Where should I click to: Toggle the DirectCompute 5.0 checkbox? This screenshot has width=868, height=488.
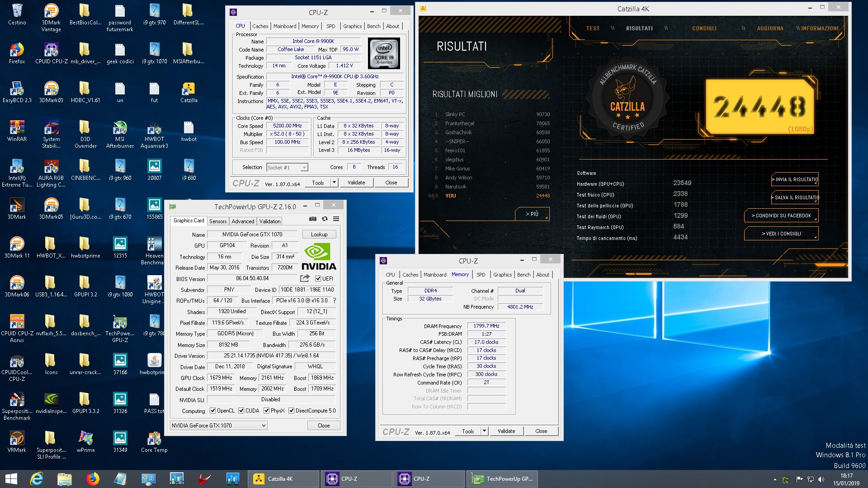coord(292,411)
